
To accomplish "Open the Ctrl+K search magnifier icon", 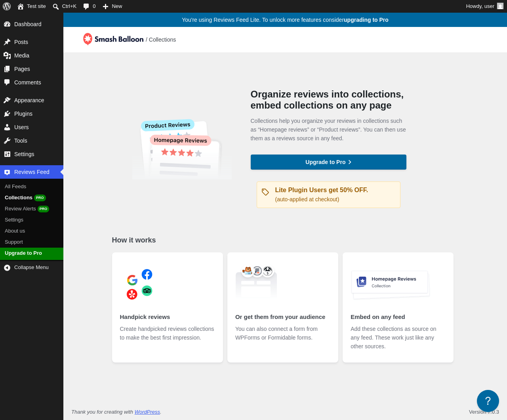I will pyautogui.click(x=56, y=6).
